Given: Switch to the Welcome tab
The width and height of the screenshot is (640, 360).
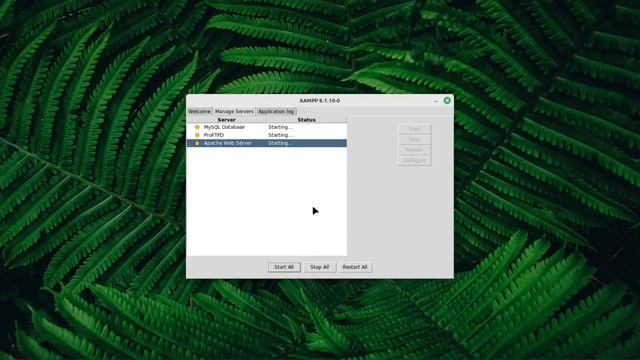Looking at the screenshot, I should (200, 111).
